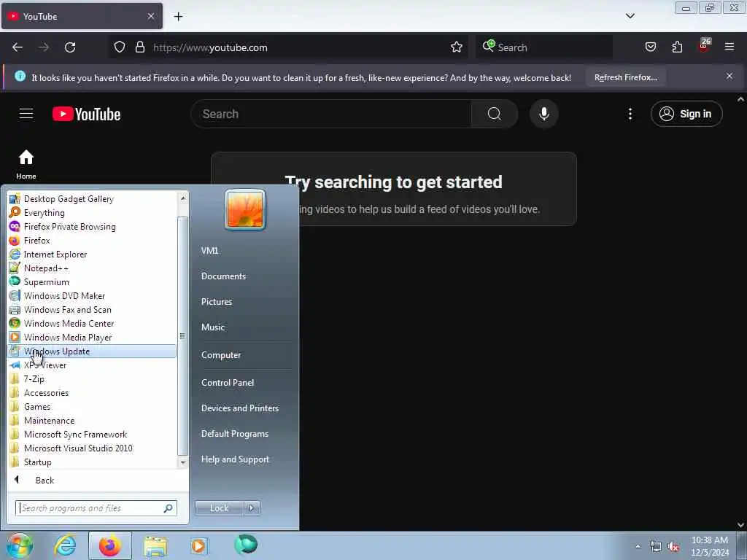Open Pictures from Start menu
The height and width of the screenshot is (560, 747).
point(217,302)
